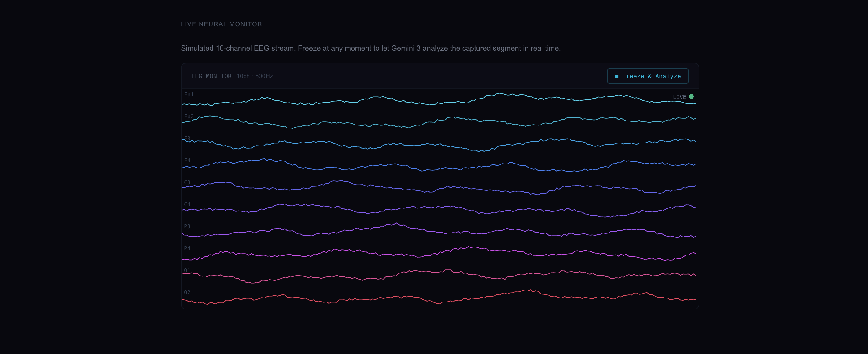Select the Fp2 channel label
Image resolution: width=868 pixels, height=354 pixels.
(x=189, y=117)
